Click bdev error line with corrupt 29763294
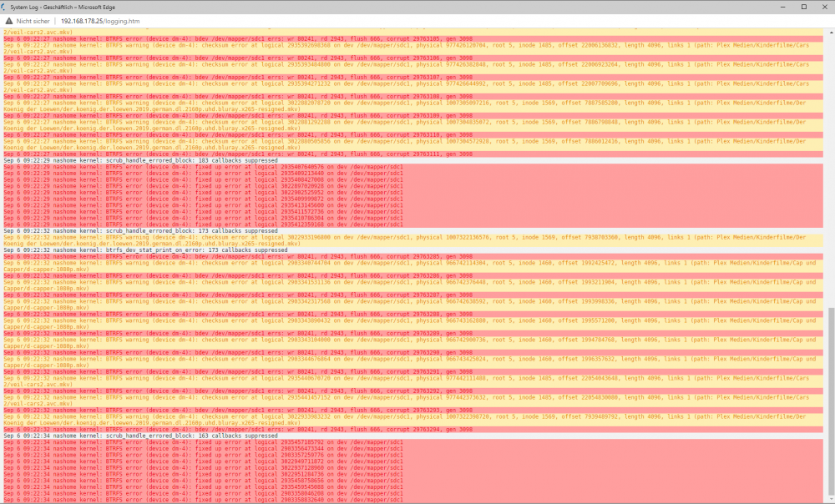Screen dimensions: 835x504 pyautogui.click(x=412, y=430)
